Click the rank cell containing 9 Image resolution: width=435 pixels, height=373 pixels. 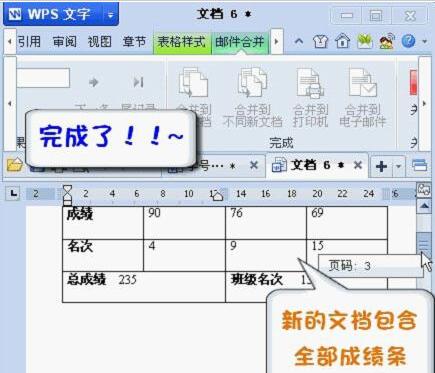coord(266,255)
